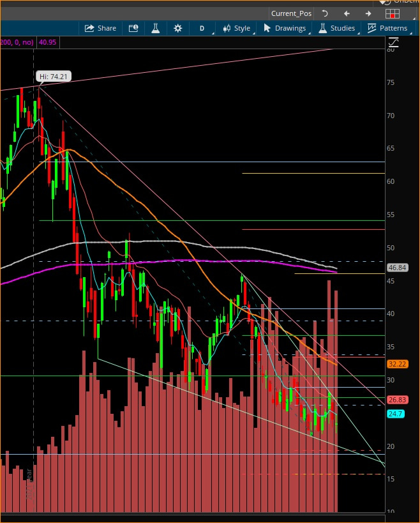Click the red 26.83 price label
The height and width of the screenshot is (523, 420).
[397, 400]
